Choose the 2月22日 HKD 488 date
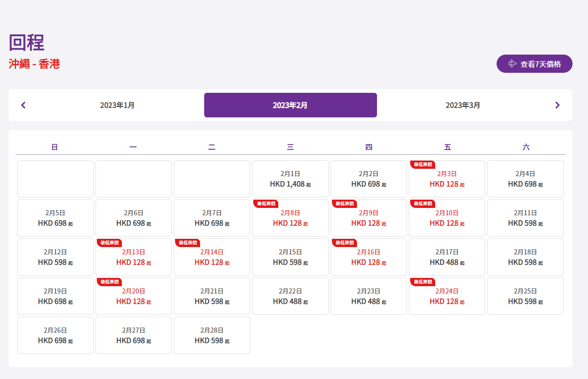The image size is (588, 379). click(x=290, y=296)
